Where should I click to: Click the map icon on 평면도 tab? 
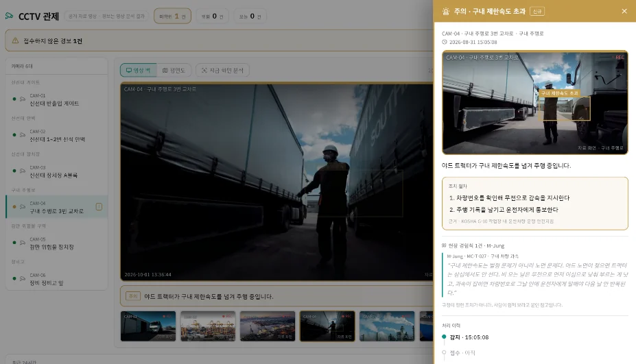coord(165,70)
